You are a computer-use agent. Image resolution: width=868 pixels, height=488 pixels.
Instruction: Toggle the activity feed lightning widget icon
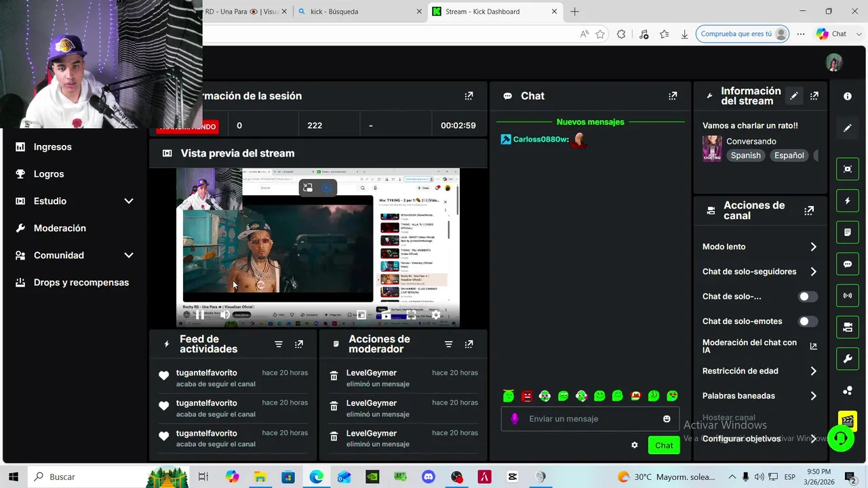(848, 201)
